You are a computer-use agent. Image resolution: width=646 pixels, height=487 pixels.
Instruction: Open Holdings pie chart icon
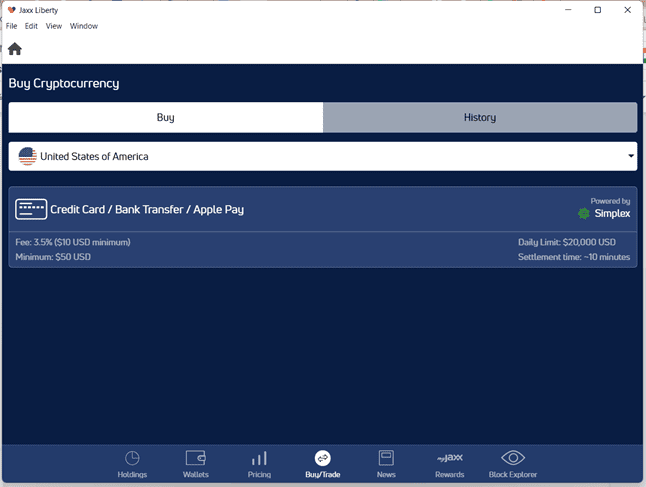point(132,458)
